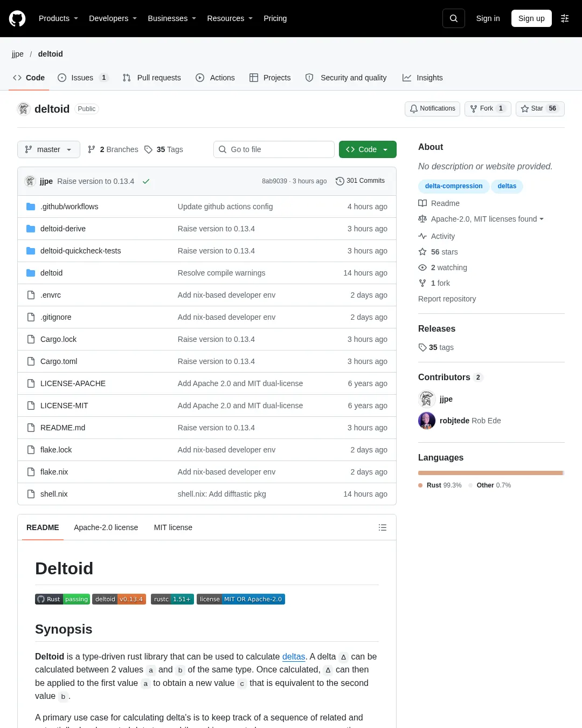The width and height of the screenshot is (582, 728).
Task: Switch to the Pull requests tab
Action: pyautogui.click(x=151, y=78)
